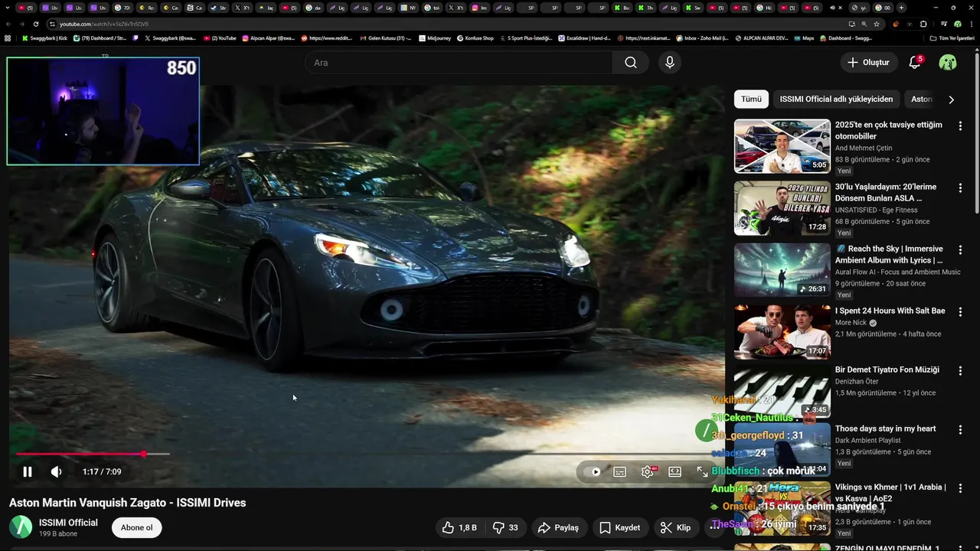This screenshot has width=980, height=551.
Task: Open options menu for Reach the Sky video
Action: tap(960, 249)
